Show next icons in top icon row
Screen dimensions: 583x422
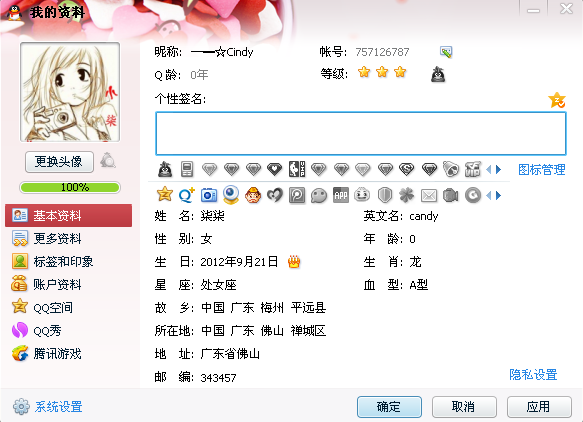click(x=499, y=170)
